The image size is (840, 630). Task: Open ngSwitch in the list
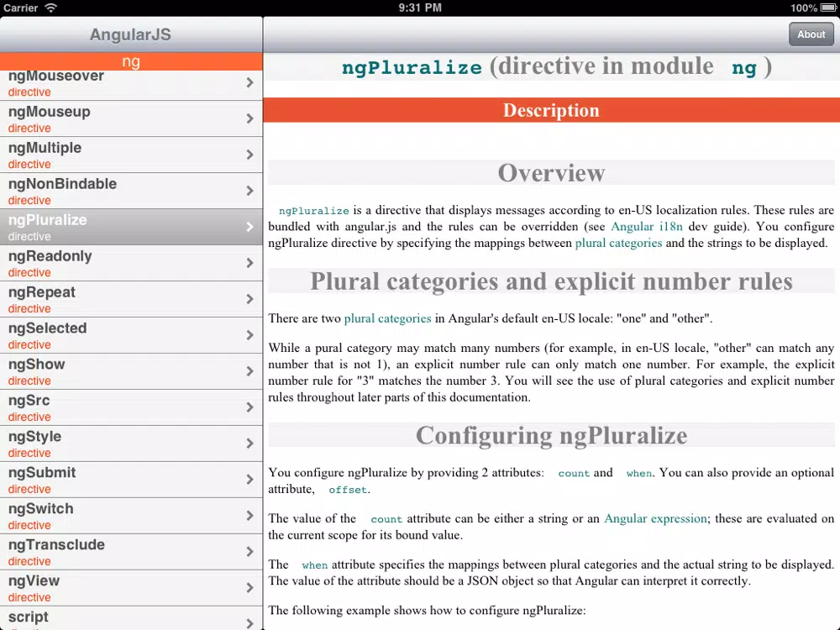131,516
